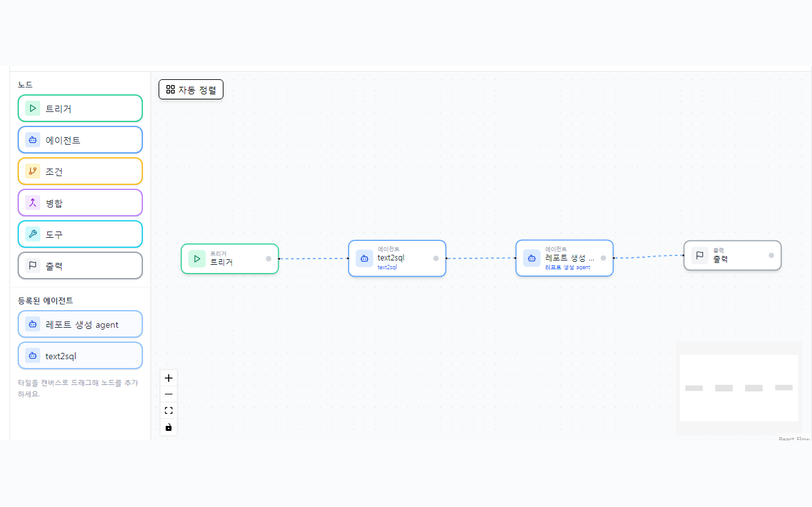This screenshot has width=812, height=507.
Task: Select the text2sql agent node on canvas
Action: coord(397,258)
